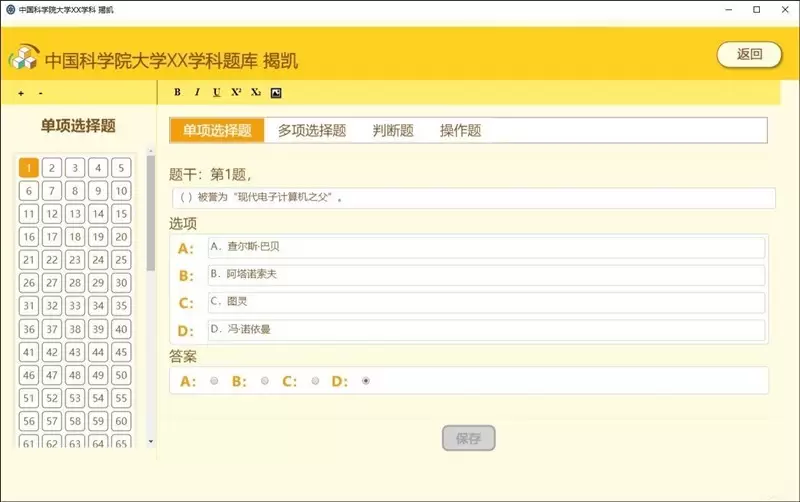Open question number 46
This screenshot has width=800, height=502.
click(29, 375)
